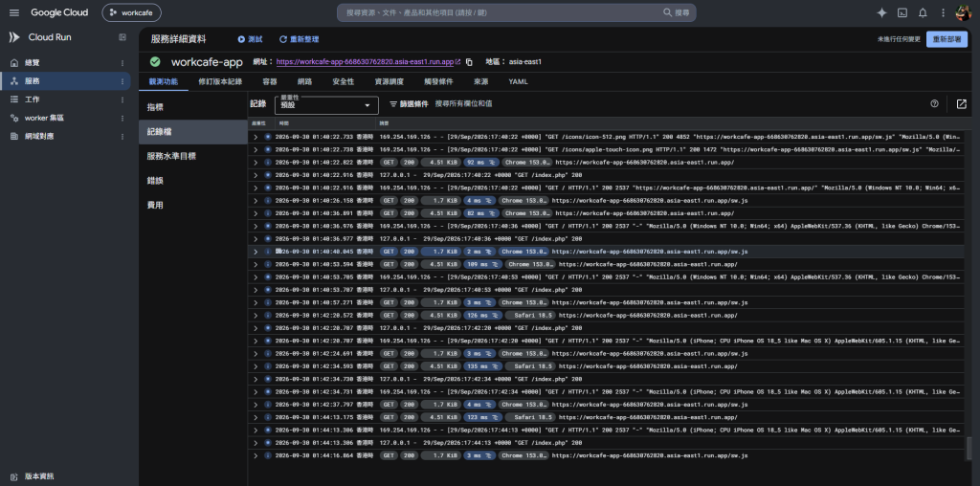This screenshot has width=980, height=486.
Task: Open worker 集區 in the sidebar
Action: [44, 118]
